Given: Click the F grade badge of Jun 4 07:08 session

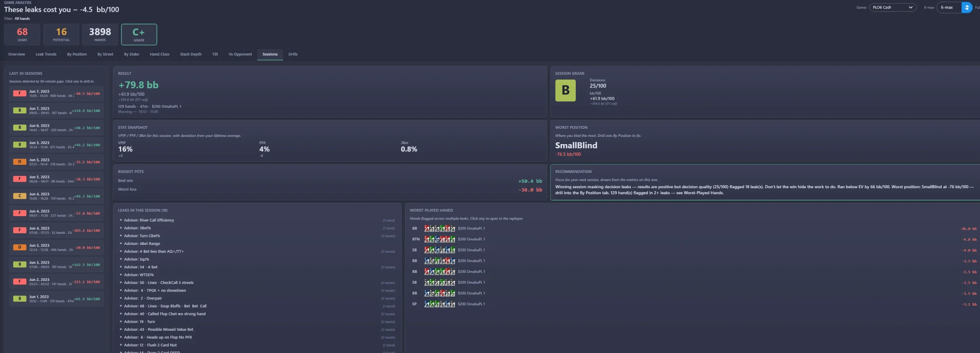Looking at the screenshot, I should tap(20, 230).
